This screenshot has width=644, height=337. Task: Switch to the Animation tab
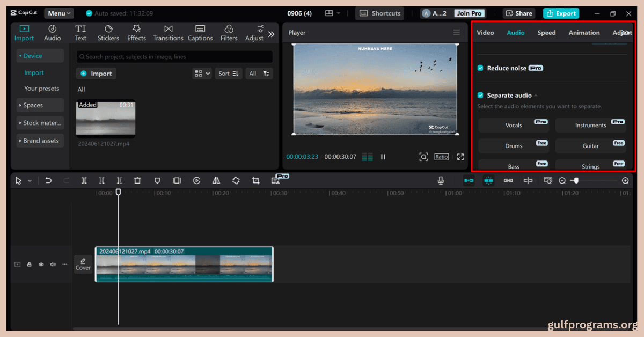[x=584, y=33]
